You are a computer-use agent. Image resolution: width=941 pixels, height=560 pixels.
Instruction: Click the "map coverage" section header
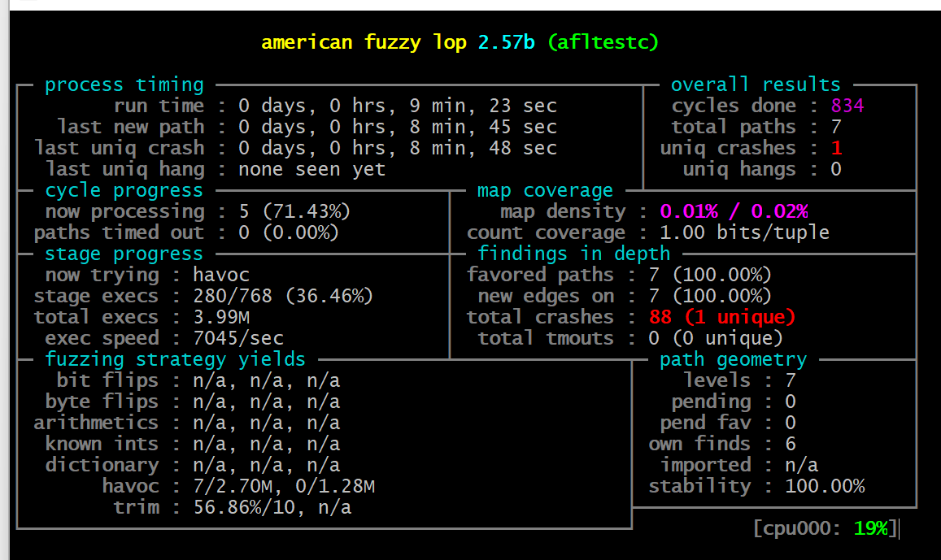point(545,191)
